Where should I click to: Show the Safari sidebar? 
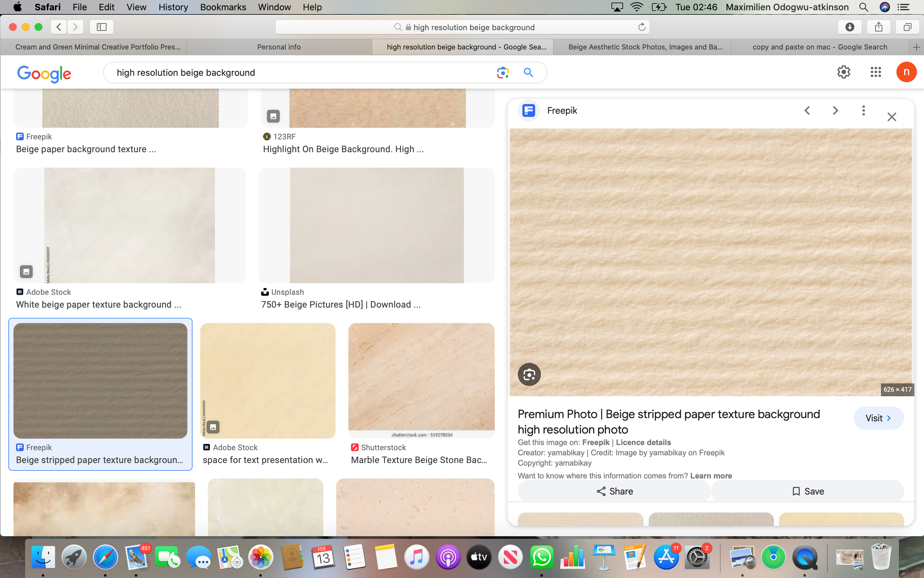pyautogui.click(x=102, y=27)
